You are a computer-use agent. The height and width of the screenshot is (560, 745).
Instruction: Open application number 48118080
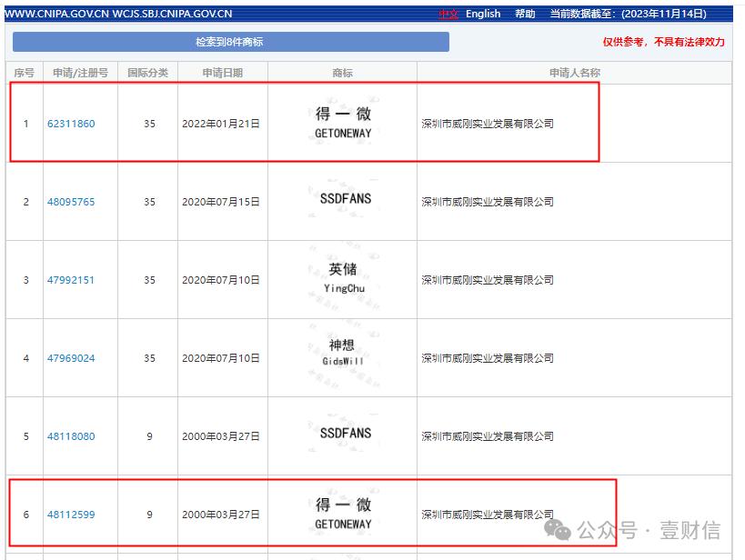pyautogui.click(x=71, y=436)
